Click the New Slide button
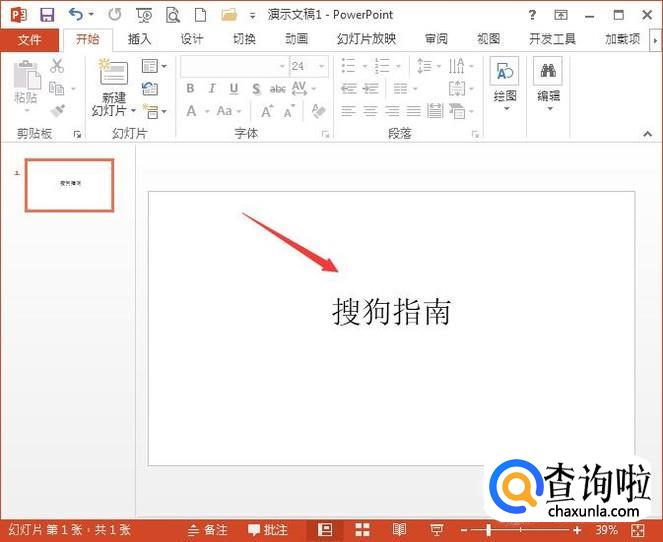The width and height of the screenshot is (663, 542). pyautogui.click(x=114, y=87)
